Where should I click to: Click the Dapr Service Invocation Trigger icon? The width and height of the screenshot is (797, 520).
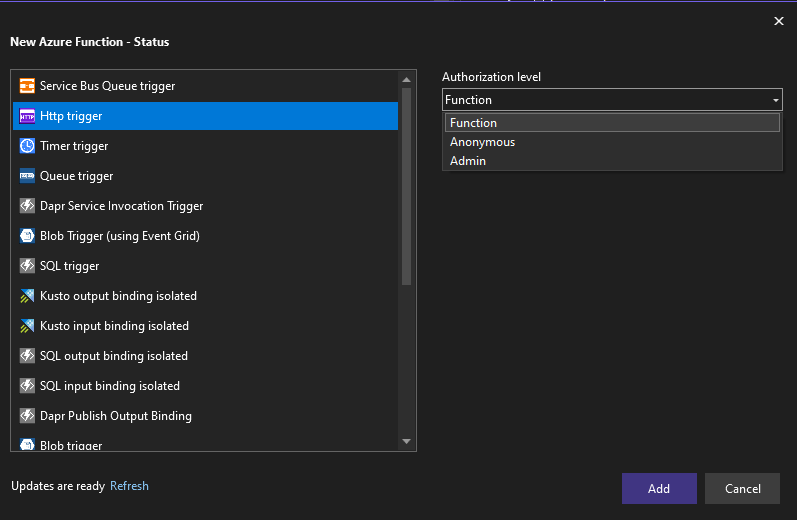[27, 206]
